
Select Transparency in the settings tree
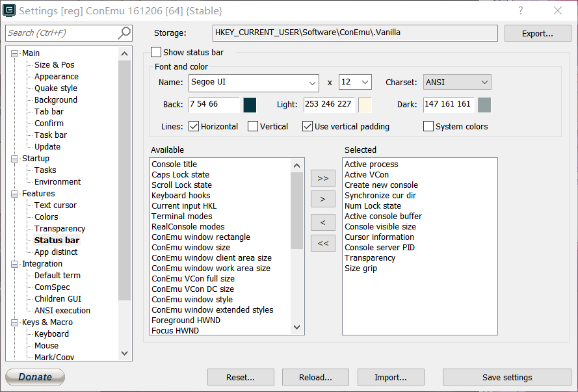click(x=60, y=229)
